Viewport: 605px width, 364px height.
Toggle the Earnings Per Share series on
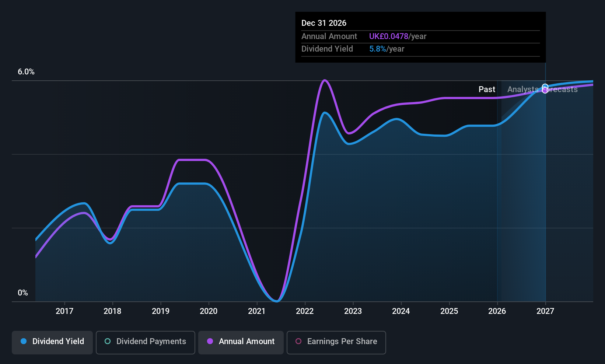point(336,342)
